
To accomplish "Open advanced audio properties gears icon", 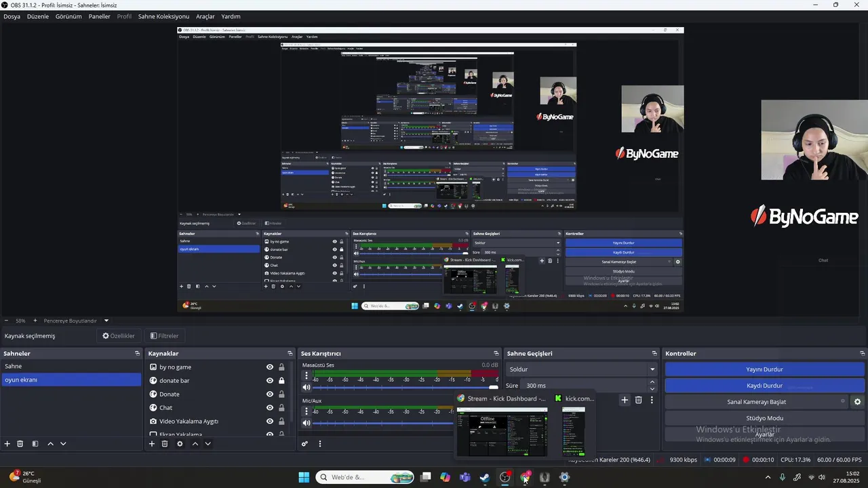I will click(304, 444).
